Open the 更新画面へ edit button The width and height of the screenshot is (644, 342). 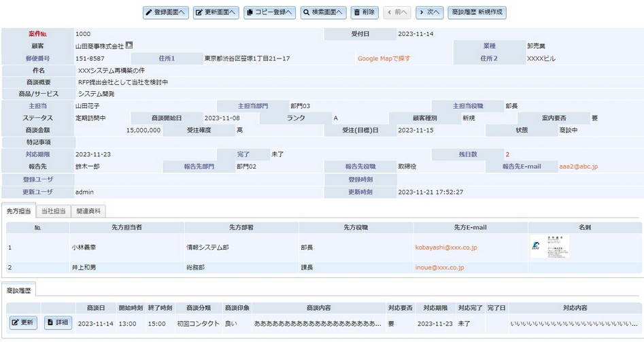[216, 12]
